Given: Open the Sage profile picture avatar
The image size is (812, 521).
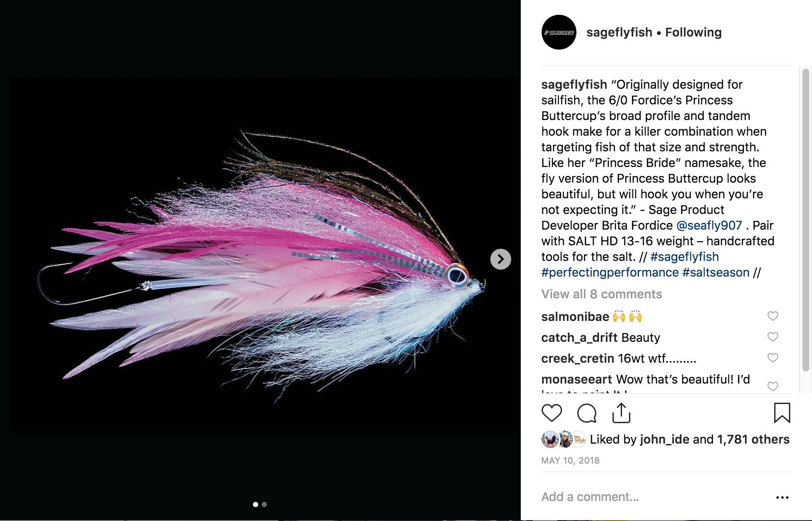Looking at the screenshot, I should pos(559,32).
